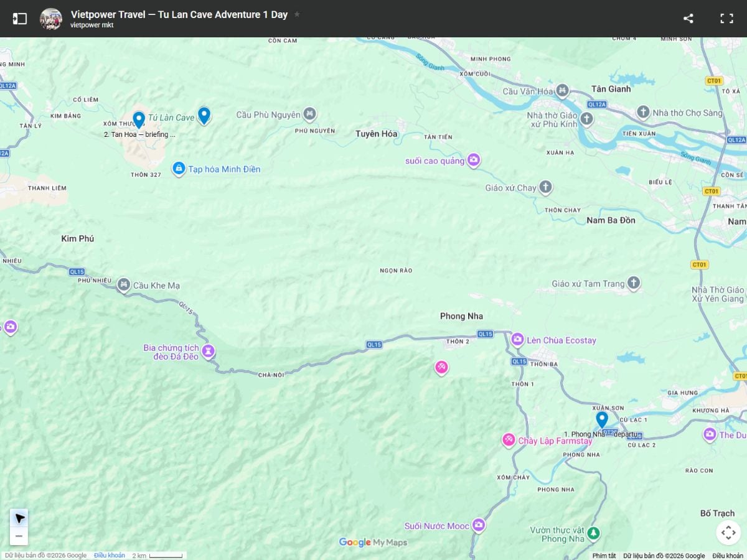The image size is (747, 560).
Task: Select the Giáo xứ Tam Trang church icon
Action: (x=634, y=284)
